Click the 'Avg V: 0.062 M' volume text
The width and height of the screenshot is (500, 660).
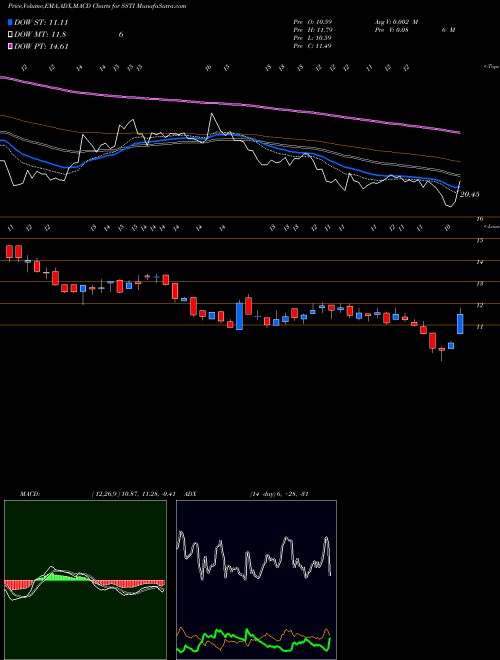click(396, 22)
